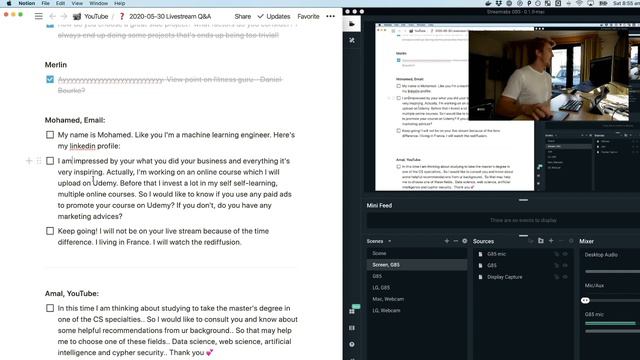The width and height of the screenshot is (640, 360).
Task: Adjust the Desktop Audio volume slider
Action: (612, 271)
